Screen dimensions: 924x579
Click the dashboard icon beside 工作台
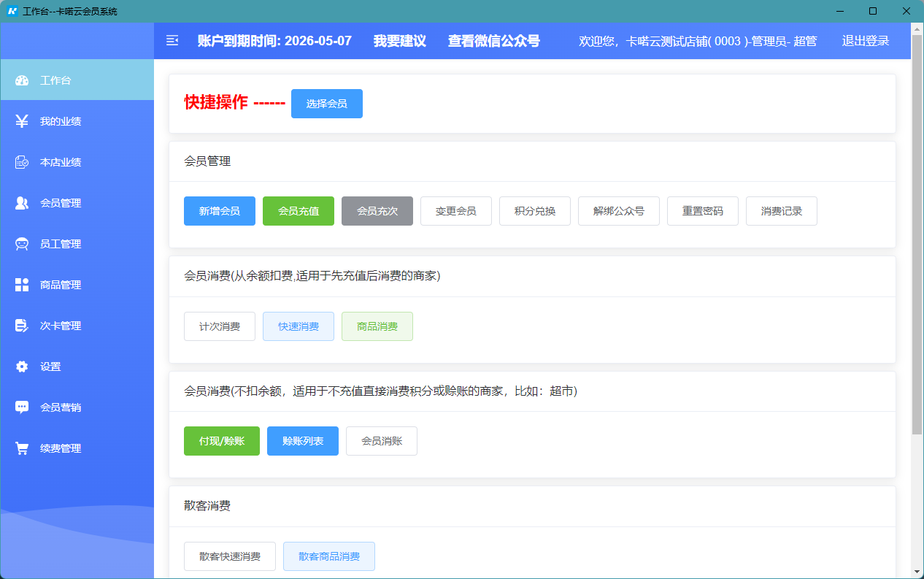coord(22,80)
